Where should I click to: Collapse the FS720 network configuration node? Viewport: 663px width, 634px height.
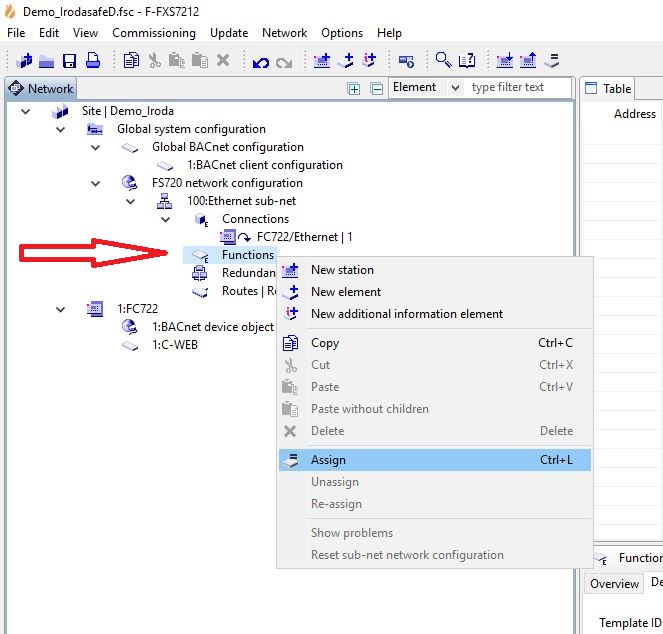96,183
